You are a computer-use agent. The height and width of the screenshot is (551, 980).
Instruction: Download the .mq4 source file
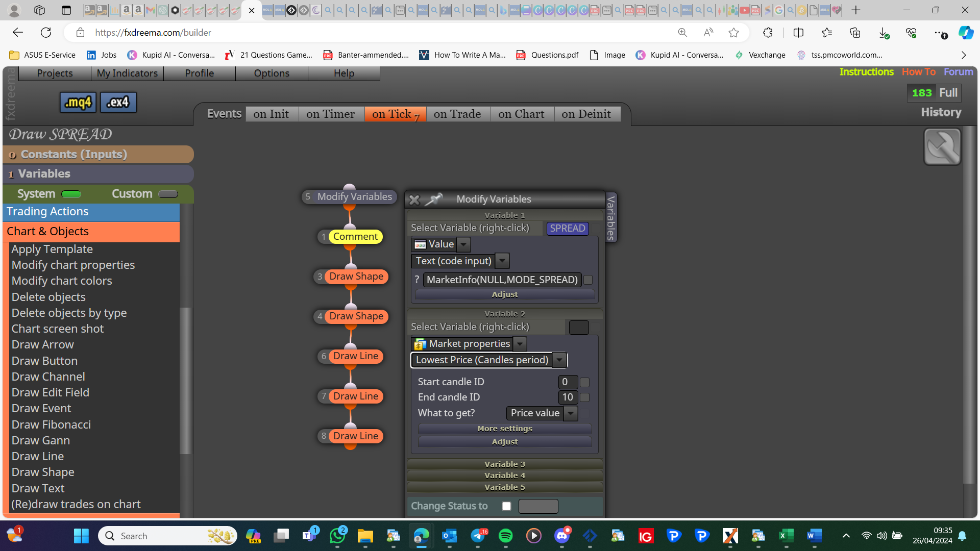(78, 103)
